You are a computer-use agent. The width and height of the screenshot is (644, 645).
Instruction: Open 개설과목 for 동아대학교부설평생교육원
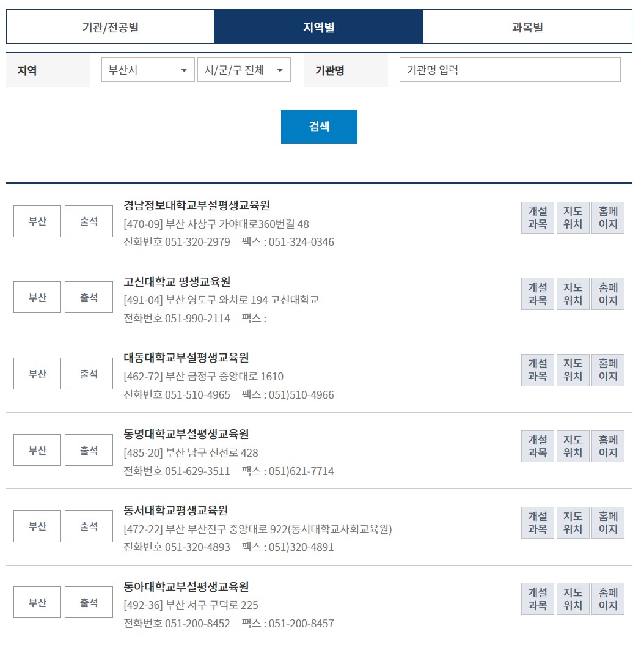[x=537, y=599]
